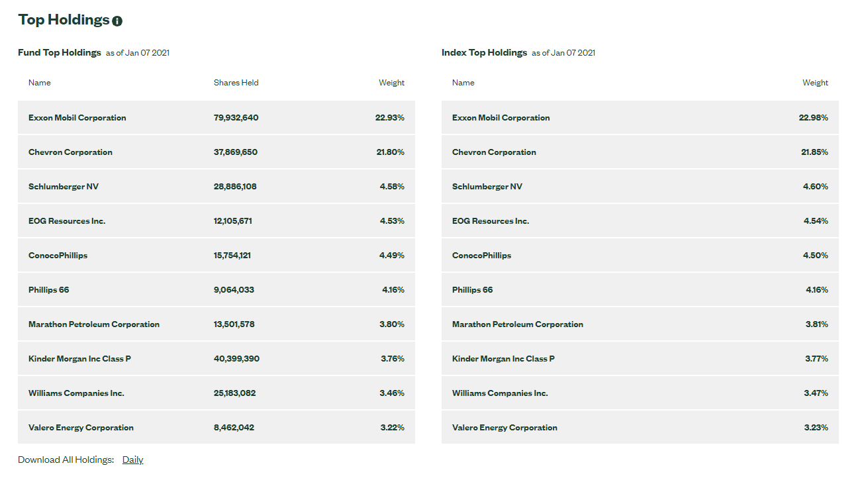Image resolution: width=868 pixels, height=486 pixels.
Task: Click the "Index Top Holdings" table title
Action: pyautogui.click(x=484, y=52)
